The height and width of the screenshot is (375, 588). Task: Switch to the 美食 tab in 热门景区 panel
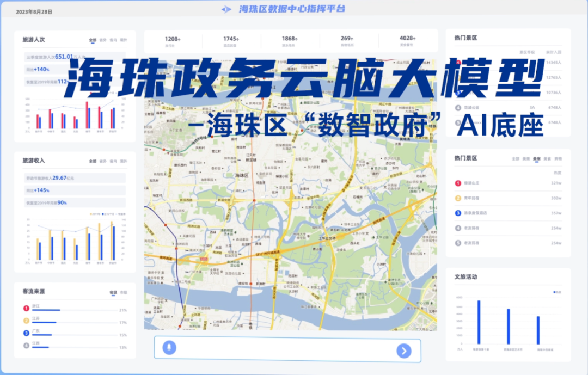coord(547,159)
